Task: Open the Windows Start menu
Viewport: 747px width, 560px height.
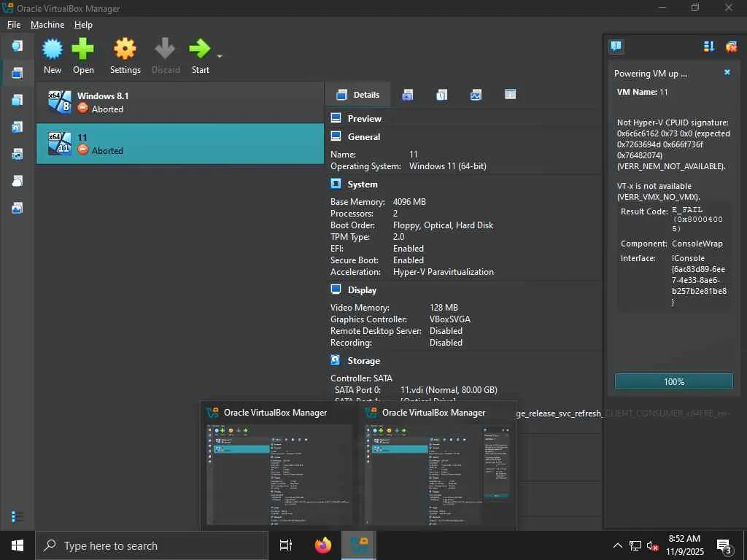Action: click(18, 545)
